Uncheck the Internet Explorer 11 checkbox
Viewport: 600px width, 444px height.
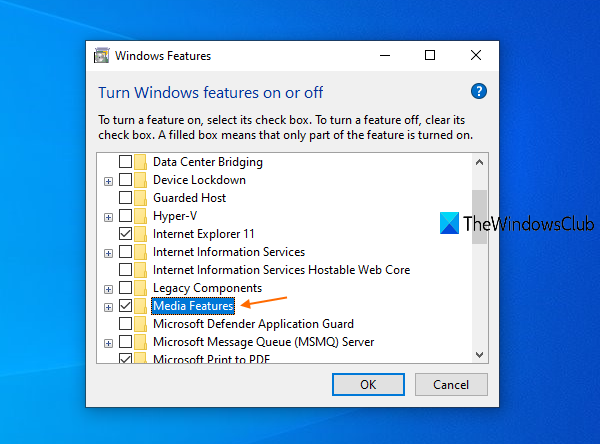coord(126,233)
